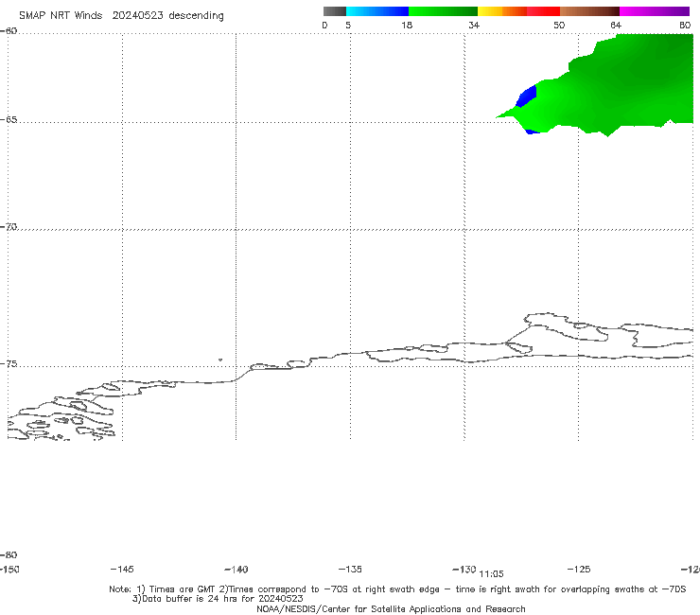700x615 pixels.
Task: Click the magenta-purple segment of the color bar
Action: point(655,11)
